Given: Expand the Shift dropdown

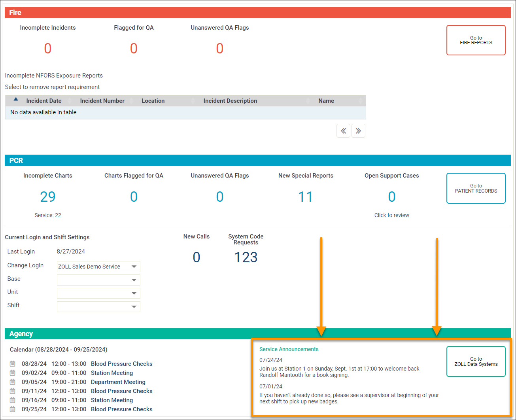Looking at the screenshot, I should 98,306.
